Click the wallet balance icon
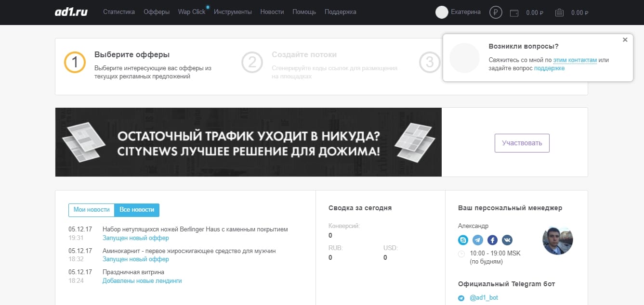 coord(514,13)
